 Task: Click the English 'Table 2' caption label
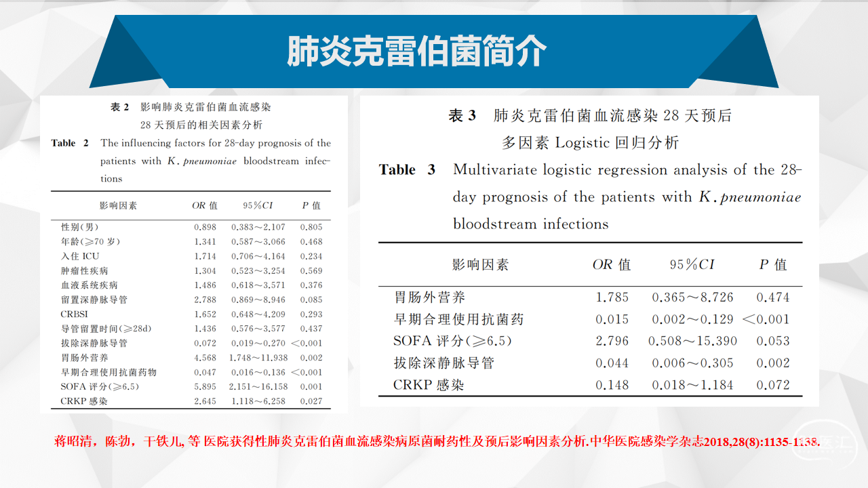click(x=70, y=143)
